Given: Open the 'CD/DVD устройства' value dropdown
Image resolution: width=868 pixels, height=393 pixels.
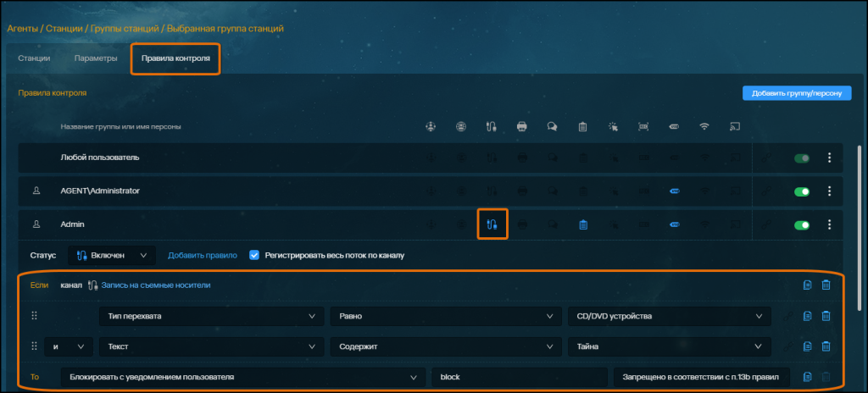Looking at the screenshot, I should tap(670, 316).
